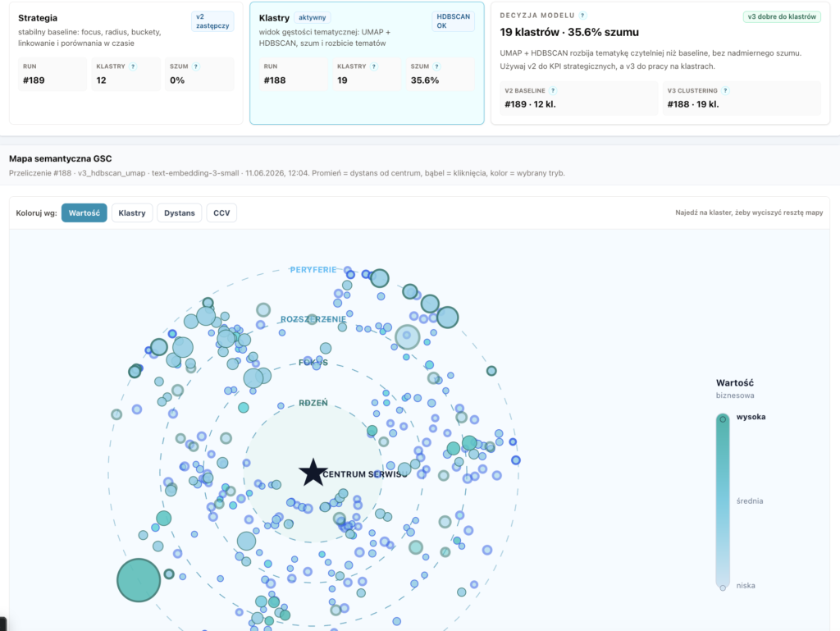Click the ROZSZERZENIE ring label
Viewport: 840px width, 631px height.
click(313, 319)
